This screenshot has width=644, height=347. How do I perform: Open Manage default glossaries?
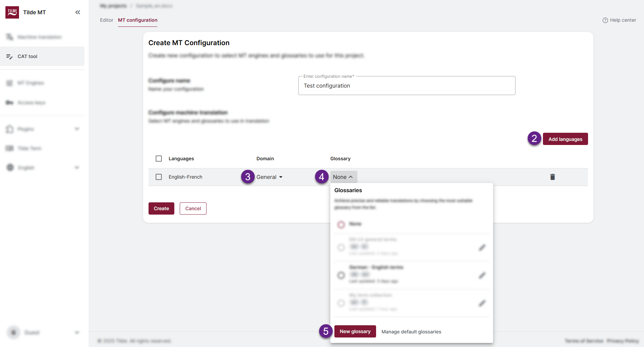point(411,332)
